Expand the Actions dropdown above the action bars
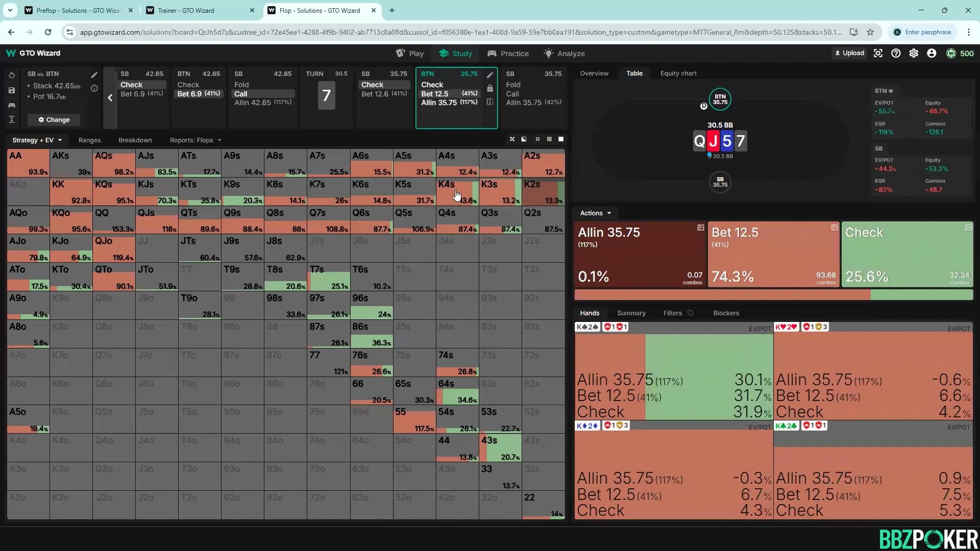Image resolution: width=980 pixels, height=551 pixels. pos(595,213)
